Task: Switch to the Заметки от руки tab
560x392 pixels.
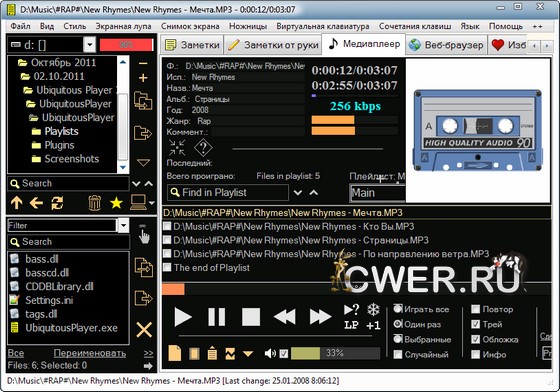Action: pos(272,45)
